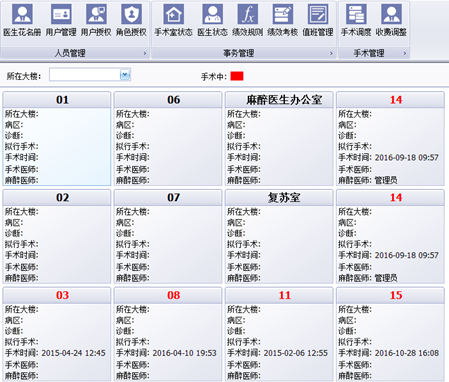Click 麻醉医师 label in room 06 card
The height and width of the screenshot is (382, 449).
click(133, 180)
